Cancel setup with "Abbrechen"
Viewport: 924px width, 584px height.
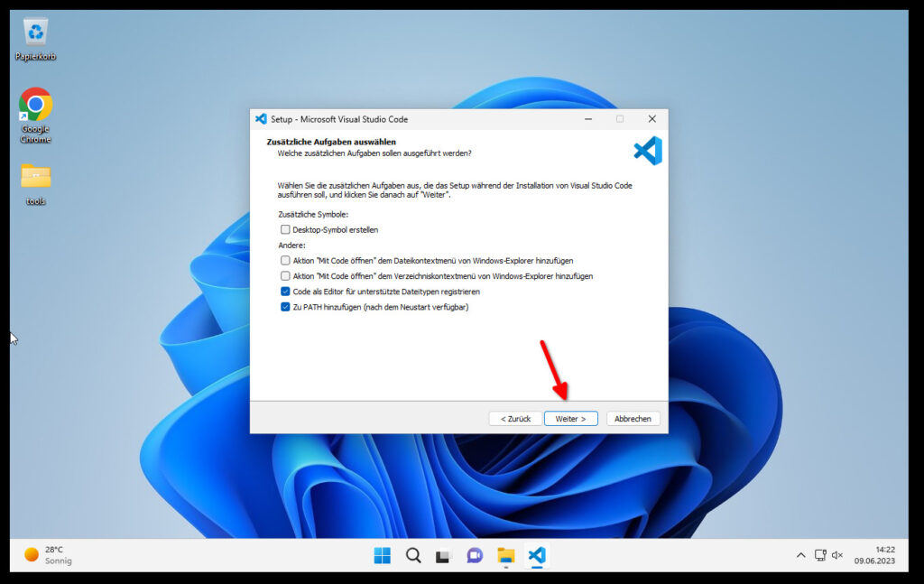click(633, 419)
